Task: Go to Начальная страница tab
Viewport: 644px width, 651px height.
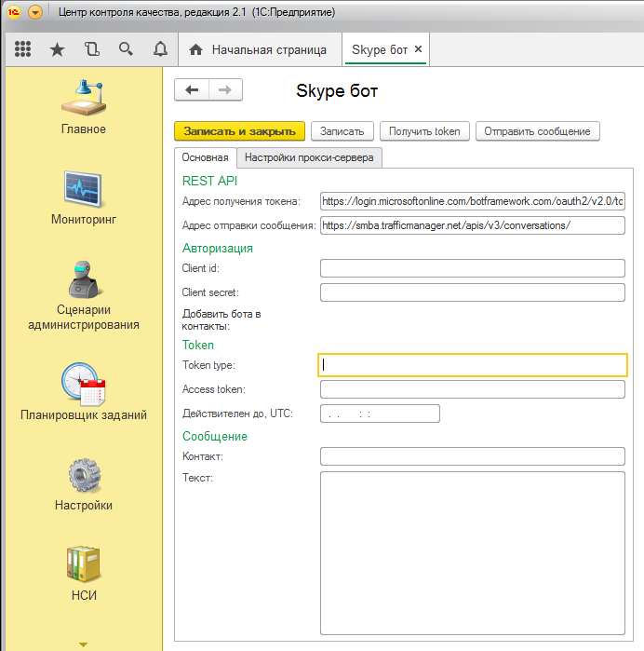Action: point(261,49)
